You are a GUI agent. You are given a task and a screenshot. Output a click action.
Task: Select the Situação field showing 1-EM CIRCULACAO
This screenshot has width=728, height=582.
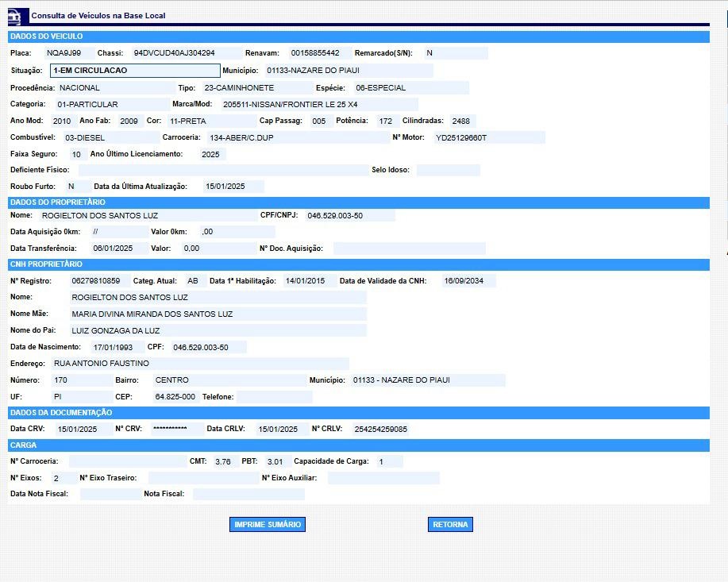(134, 71)
